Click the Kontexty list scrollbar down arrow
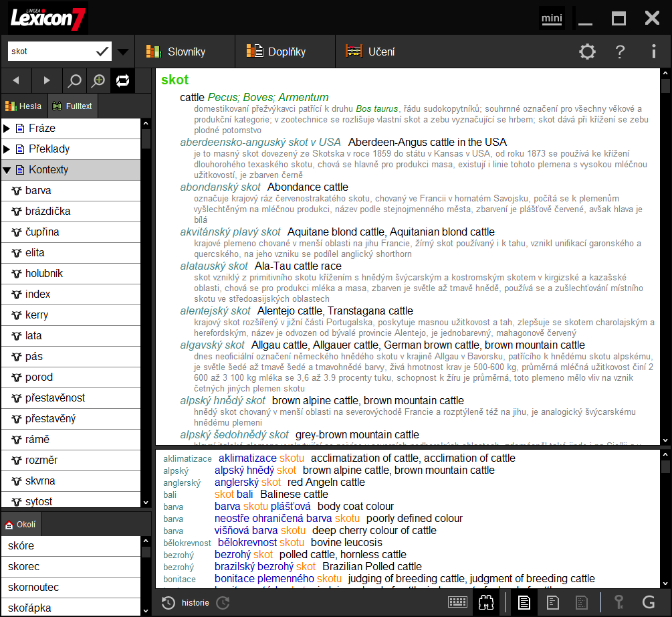 point(146,503)
